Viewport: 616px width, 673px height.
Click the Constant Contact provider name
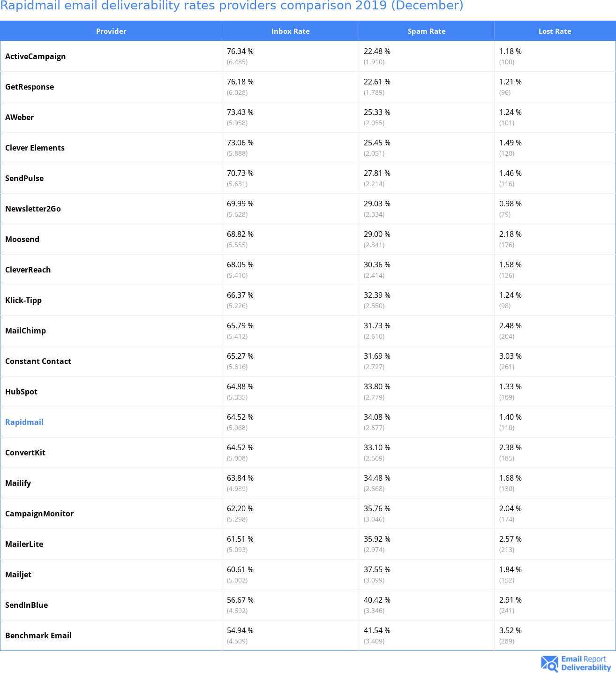pyautogui.click(x=38, y=361)
